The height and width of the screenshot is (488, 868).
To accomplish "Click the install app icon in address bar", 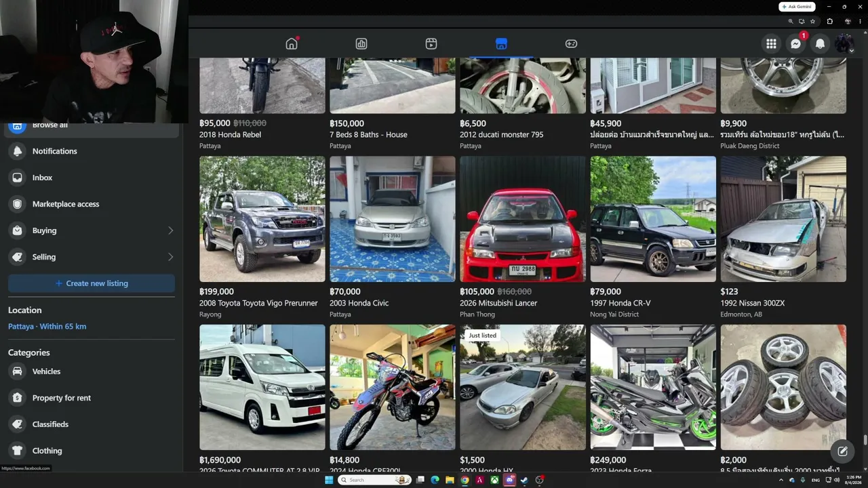I will tap(802, 21).
